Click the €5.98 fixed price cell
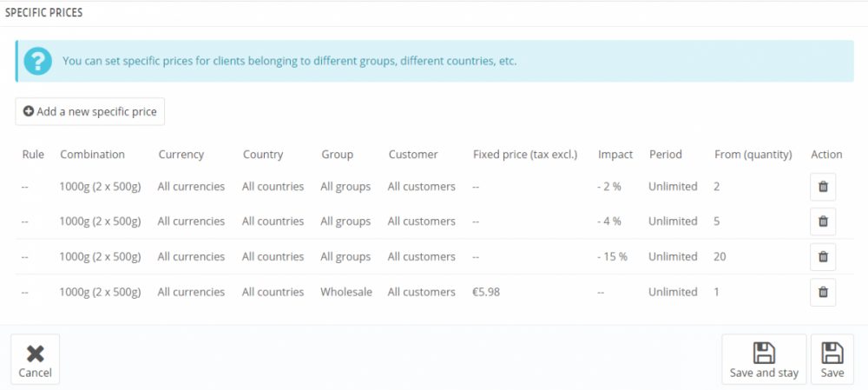The height and width of the screenshot is (390, 868). coord(486,293)
